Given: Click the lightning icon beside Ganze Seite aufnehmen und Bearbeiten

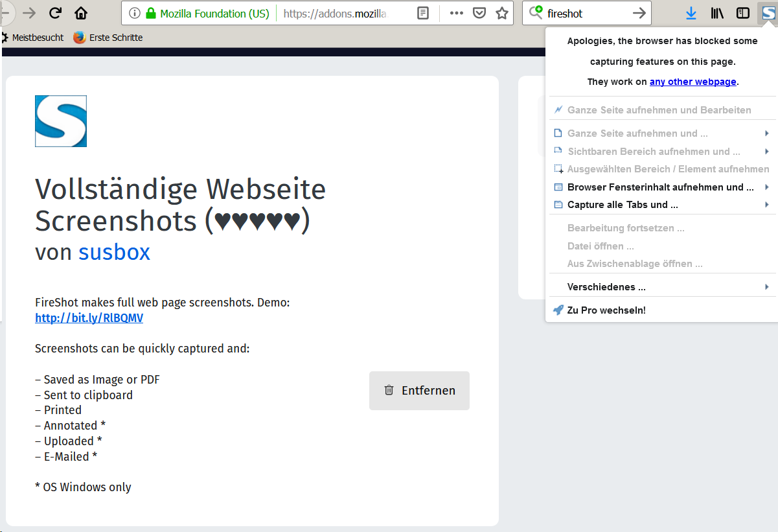Looking at the screenshot, I should point(558,110).
